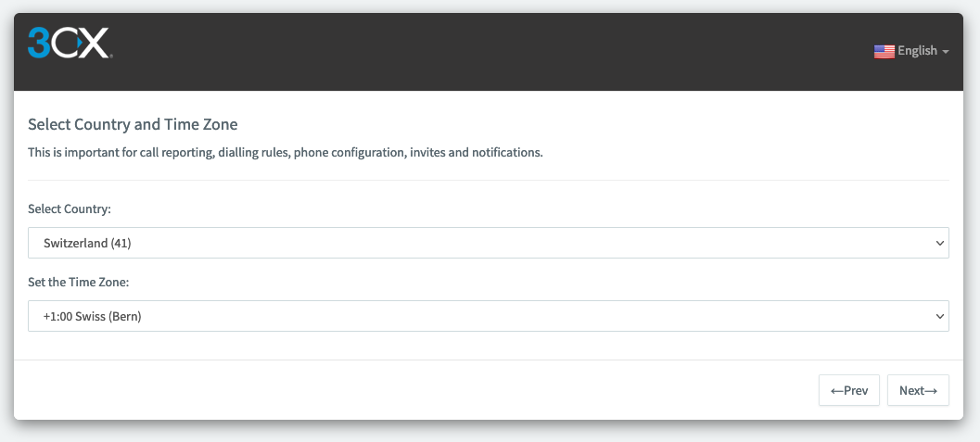Click the chevron in the time zone selector
The height and width of the screenshot is (442, 980).
click(x=939, y=317)
